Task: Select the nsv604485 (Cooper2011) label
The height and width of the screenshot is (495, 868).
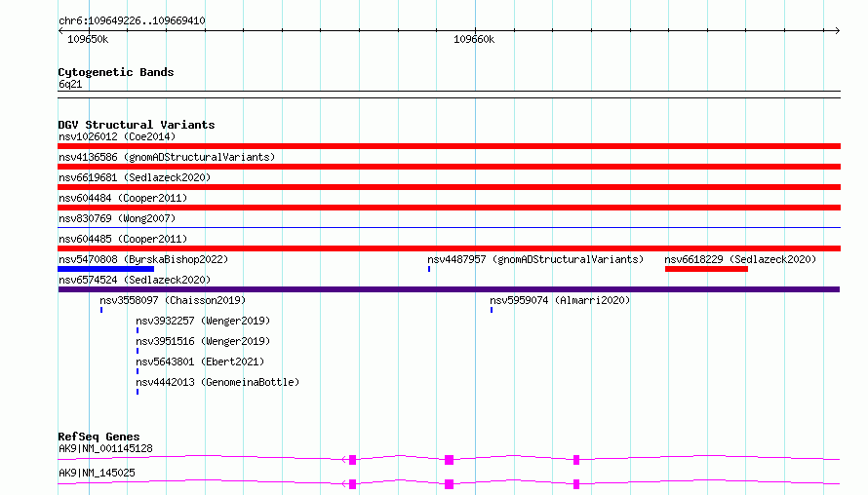Action: pos(123,239)
